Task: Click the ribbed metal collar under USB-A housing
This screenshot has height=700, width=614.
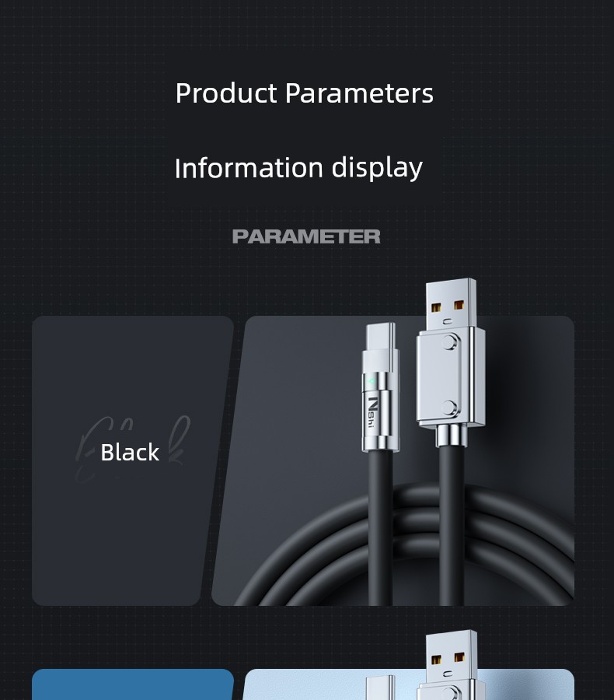Action: 451,436
